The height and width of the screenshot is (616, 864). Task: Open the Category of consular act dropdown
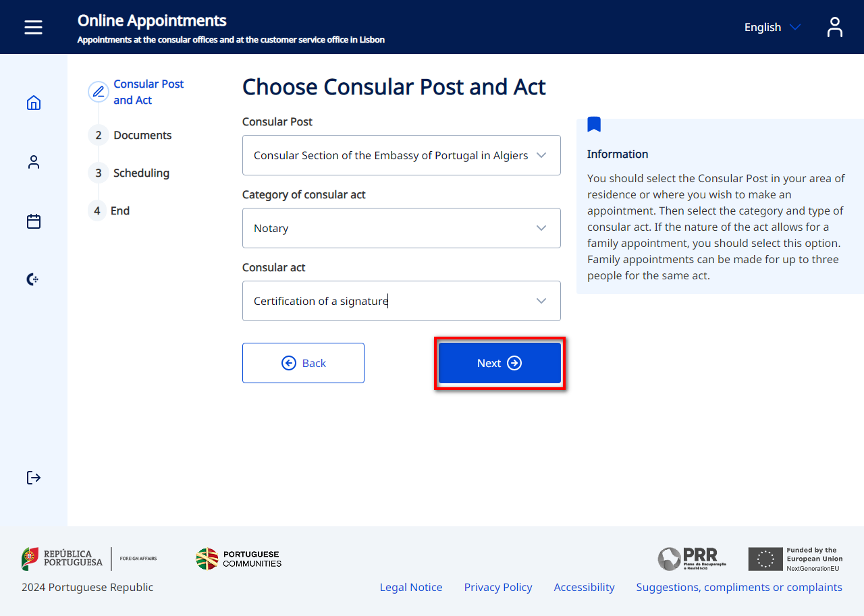(x=401, y=228)
